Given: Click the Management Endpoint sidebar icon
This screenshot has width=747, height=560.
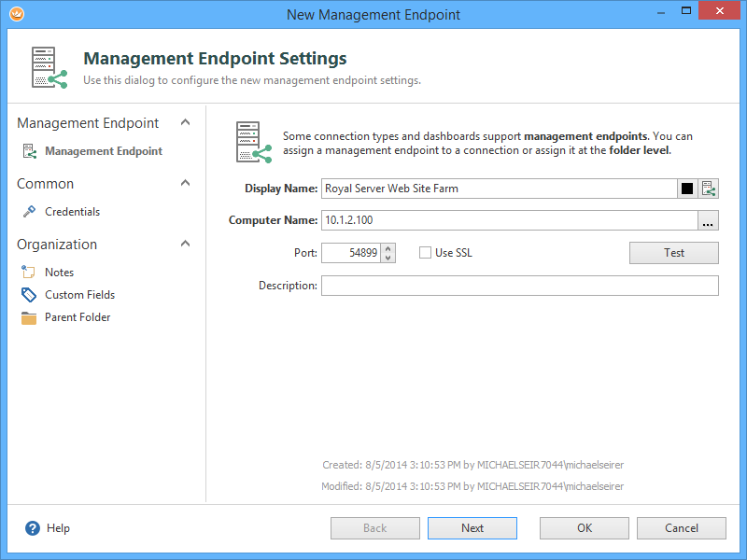Looking at the screenshot, I should tap(29, 151).
